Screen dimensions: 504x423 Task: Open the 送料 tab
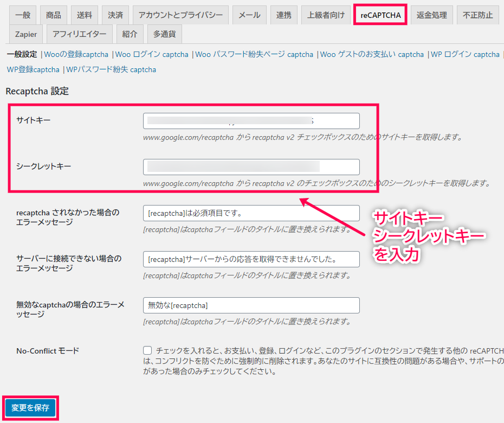(x=85, y=15)
